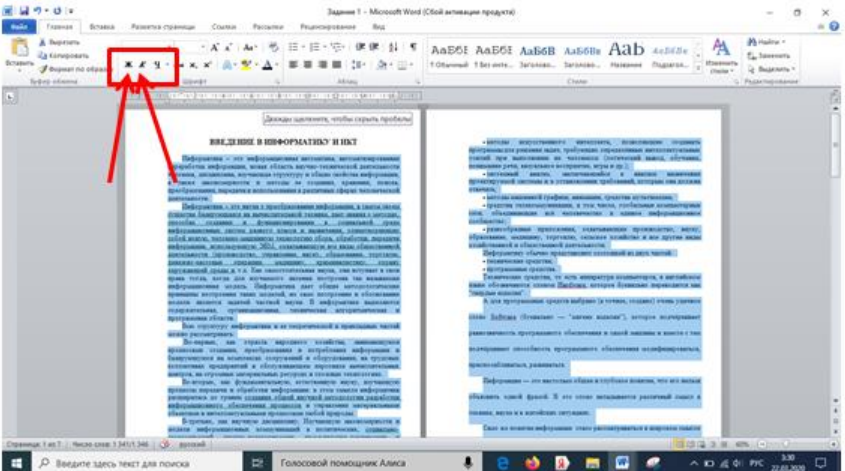
Task: Toggle Bold (Ж) formatting
Action: (x=128, y=65)
